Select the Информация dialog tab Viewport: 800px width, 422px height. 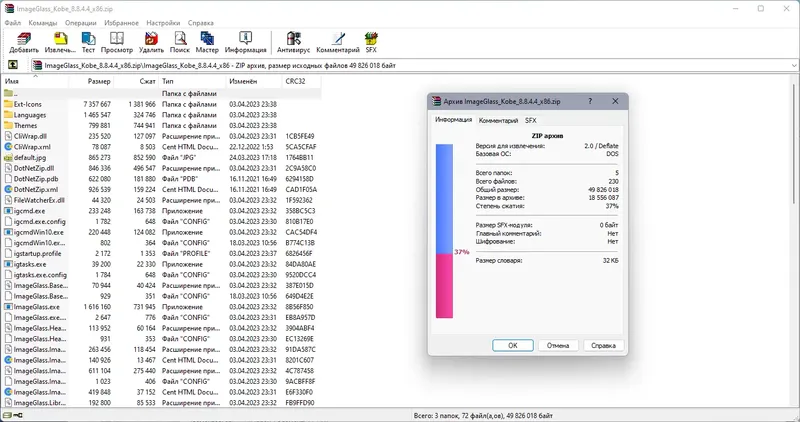[453, 119]
